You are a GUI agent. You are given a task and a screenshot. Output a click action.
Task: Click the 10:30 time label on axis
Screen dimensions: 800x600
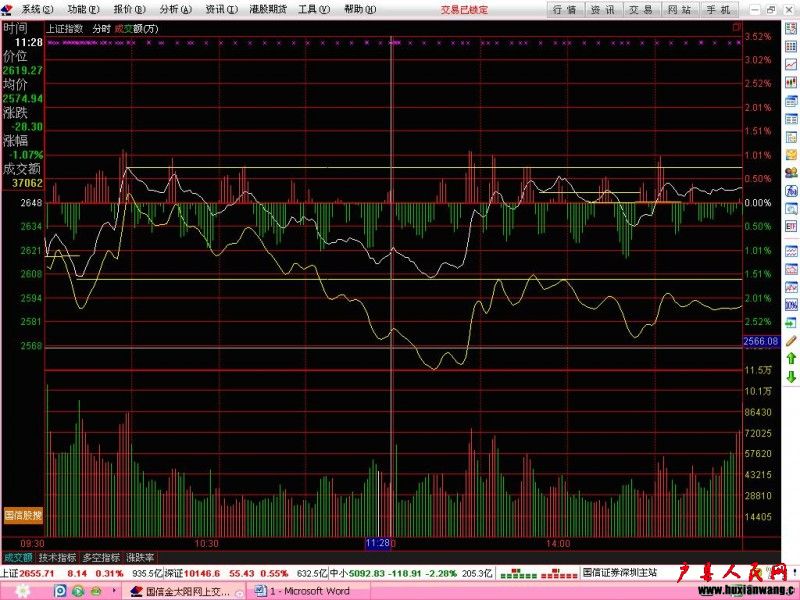(x=207, y=544)
